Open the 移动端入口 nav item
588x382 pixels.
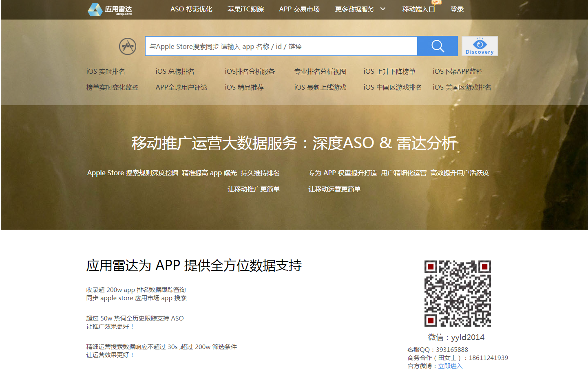coord(418,9)
